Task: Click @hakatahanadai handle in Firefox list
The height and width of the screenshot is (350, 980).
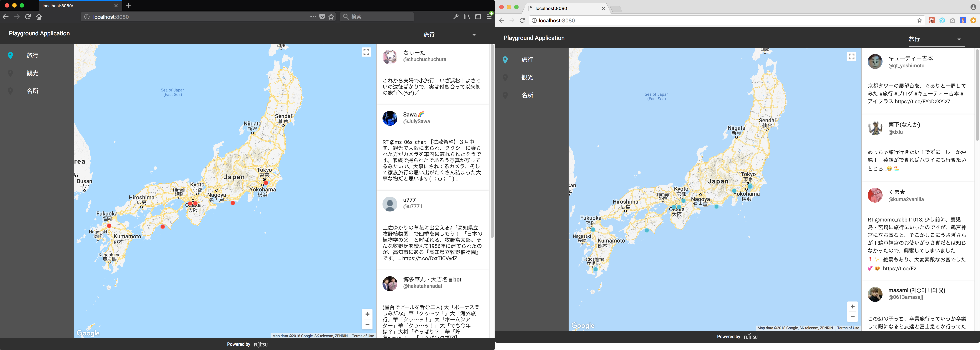Action: click(423, 286)
